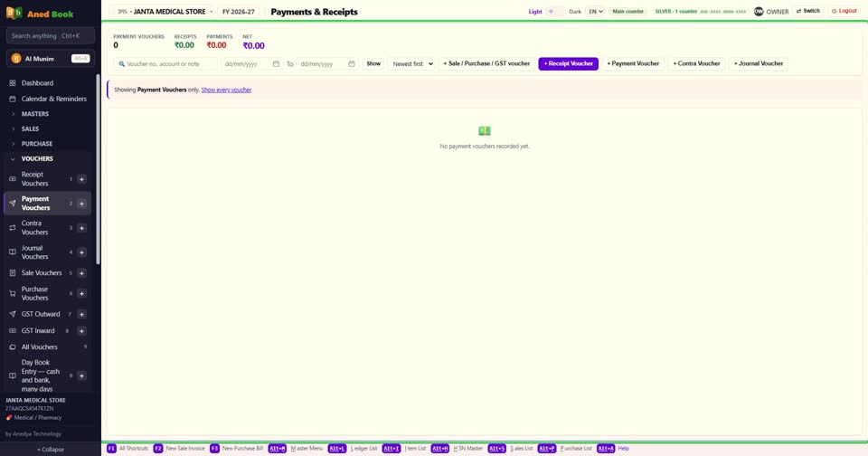
Task: Click the Payment Vouchers paper-plane icon
Action: pyautogui.click(x=12, y=204)
